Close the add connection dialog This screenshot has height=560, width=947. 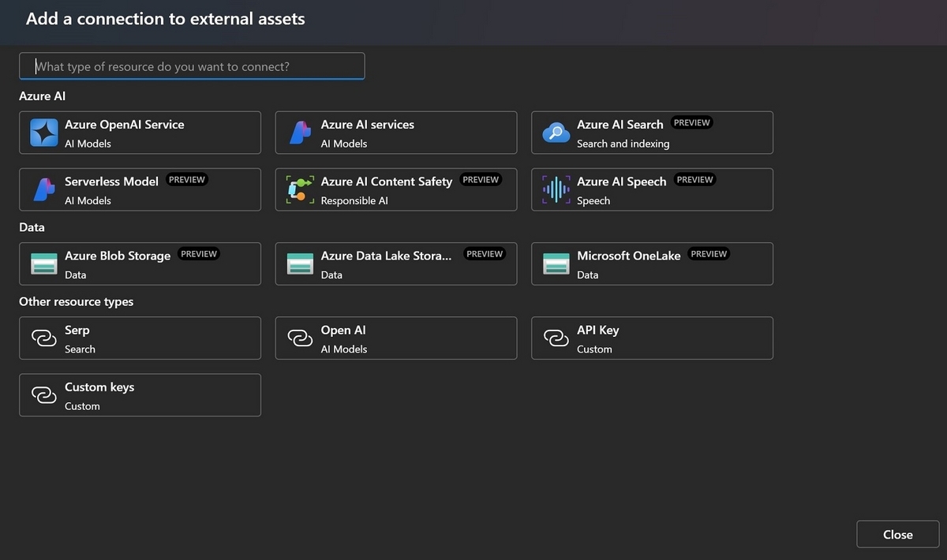[898, 534]
